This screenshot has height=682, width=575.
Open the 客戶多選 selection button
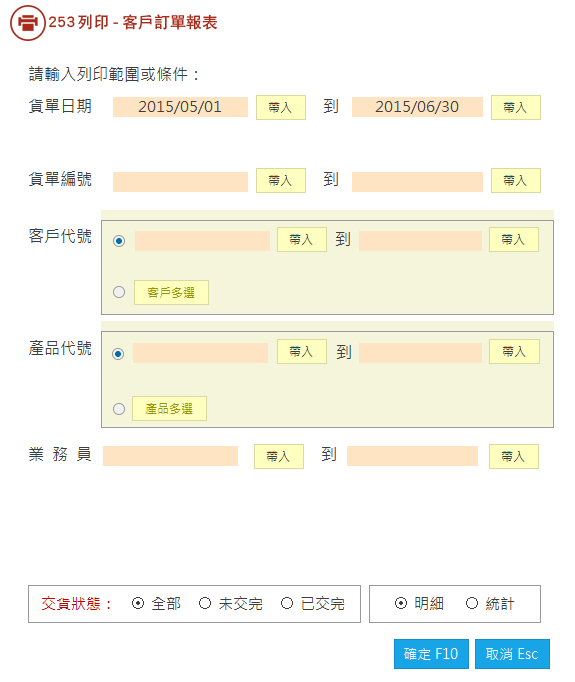pos(171,292)
